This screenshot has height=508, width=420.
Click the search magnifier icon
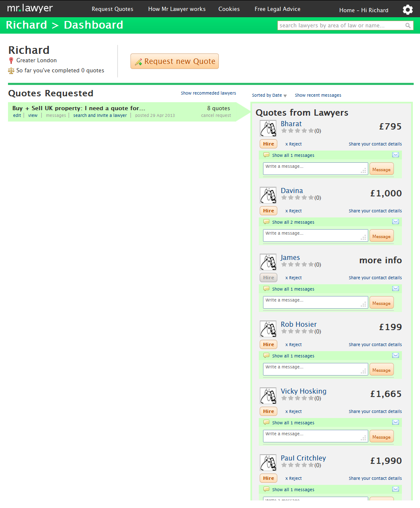click(408, 26)
